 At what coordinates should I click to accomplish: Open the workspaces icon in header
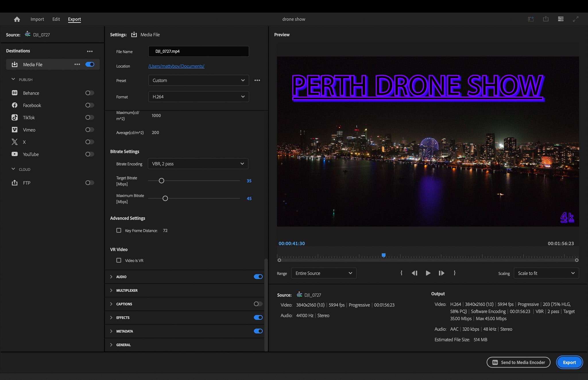click(531, 19)
